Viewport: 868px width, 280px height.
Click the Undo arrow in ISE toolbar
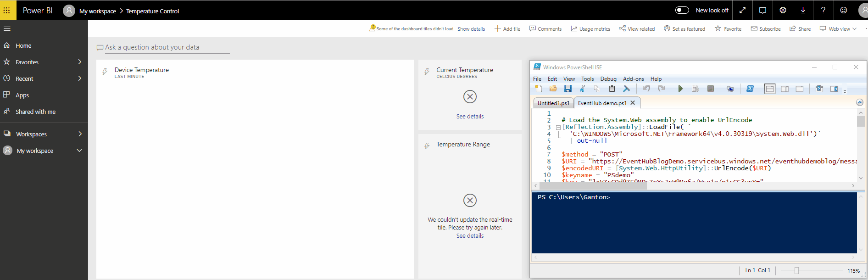tap(646, 89)
